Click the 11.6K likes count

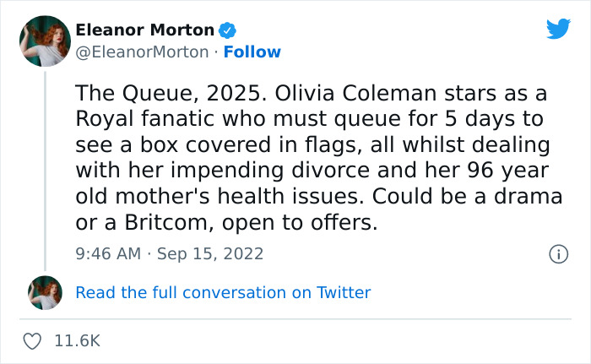tap(77, 341)
